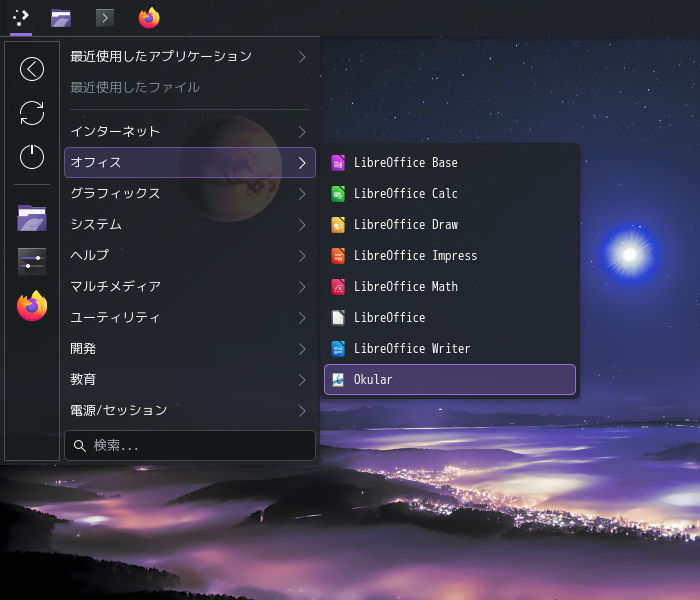
Task: Select the インターネット category
Action: coord(190,132)
